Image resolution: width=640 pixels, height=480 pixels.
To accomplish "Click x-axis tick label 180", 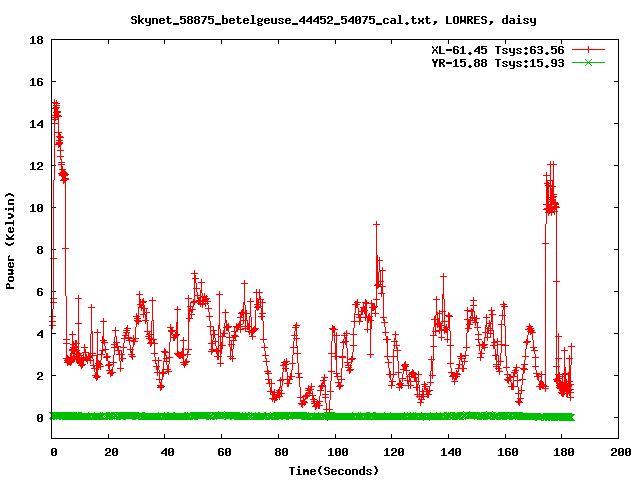I will pos(564,452).
